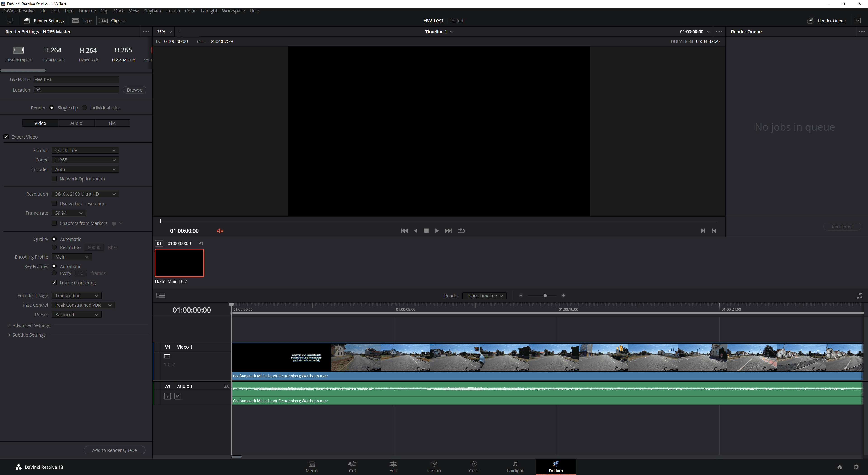Open Render Queue options three-dot menu

(862, 31)
